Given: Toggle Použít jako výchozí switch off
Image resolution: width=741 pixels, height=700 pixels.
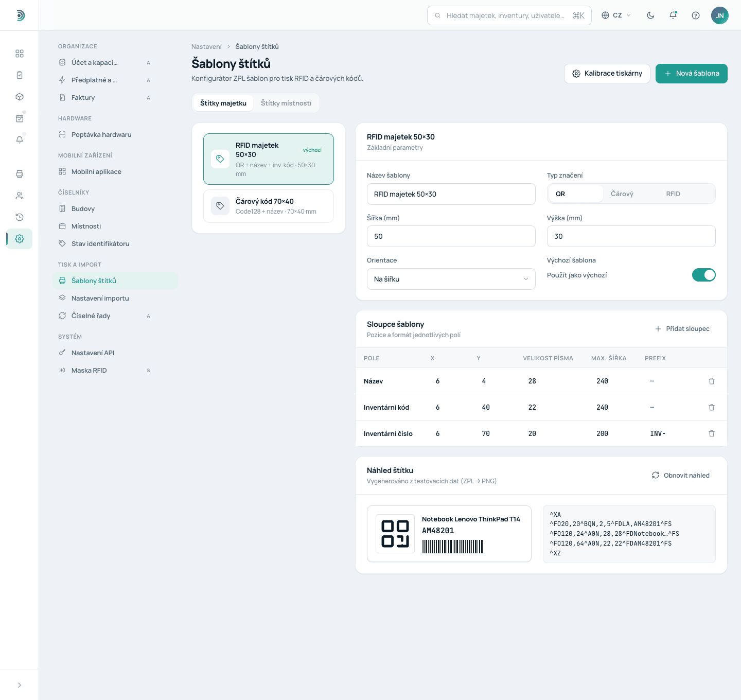Looking at the screenshot, I should 703,275.
